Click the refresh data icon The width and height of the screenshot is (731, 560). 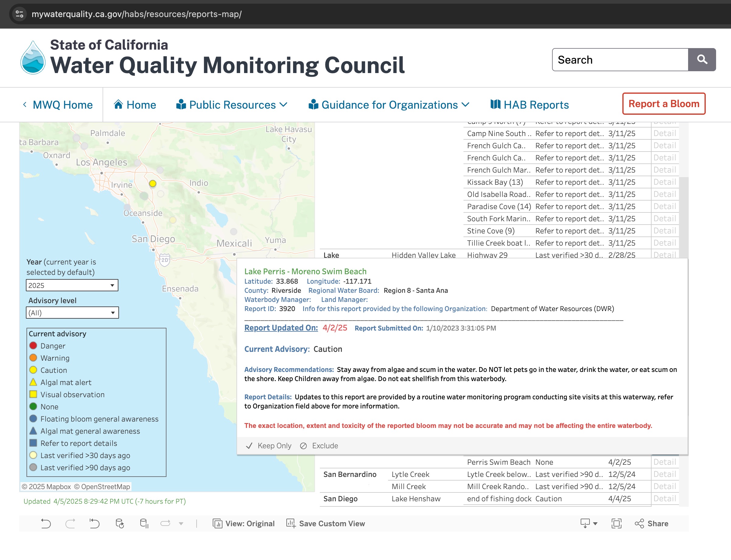point(120,524)
